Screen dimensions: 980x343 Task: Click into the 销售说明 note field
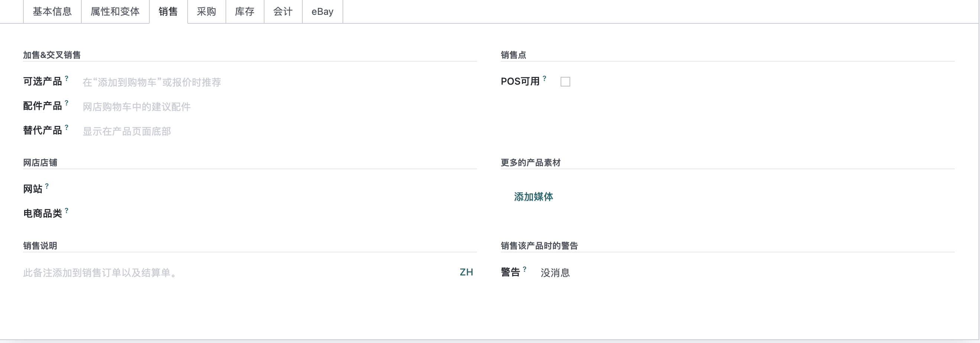tap(240, 272)
